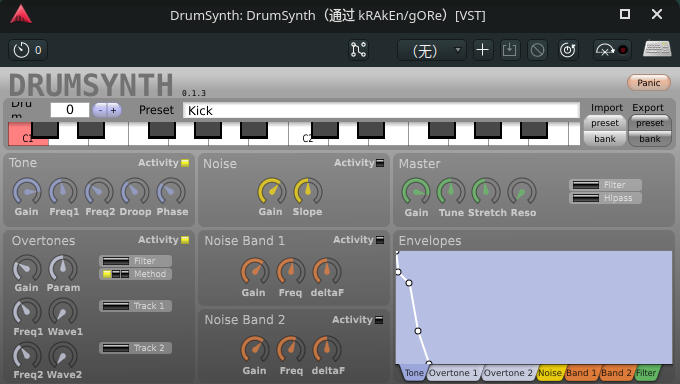Click the Master Stretch knob

coord(486,191)
